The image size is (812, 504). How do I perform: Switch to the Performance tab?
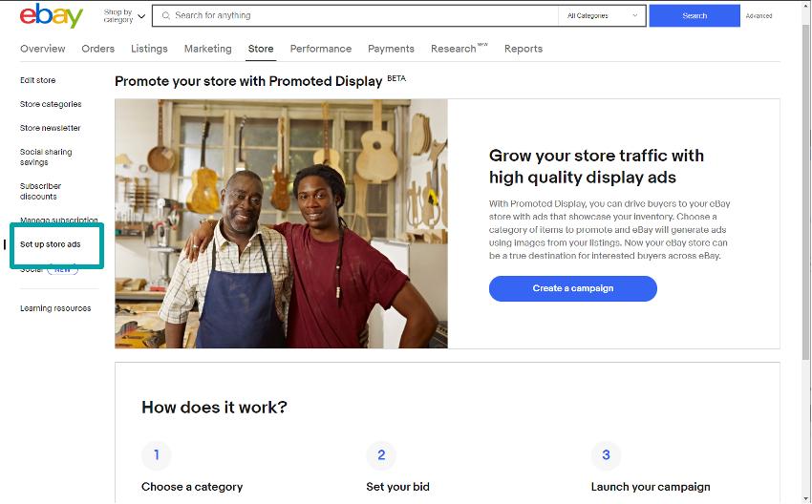[321, 49]
